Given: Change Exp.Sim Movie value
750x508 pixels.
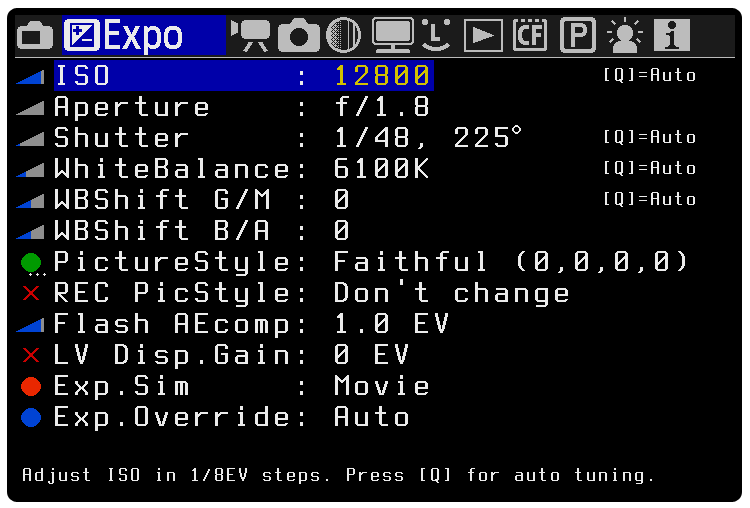Looking at the screenshot, I should [x=381, y=387].
